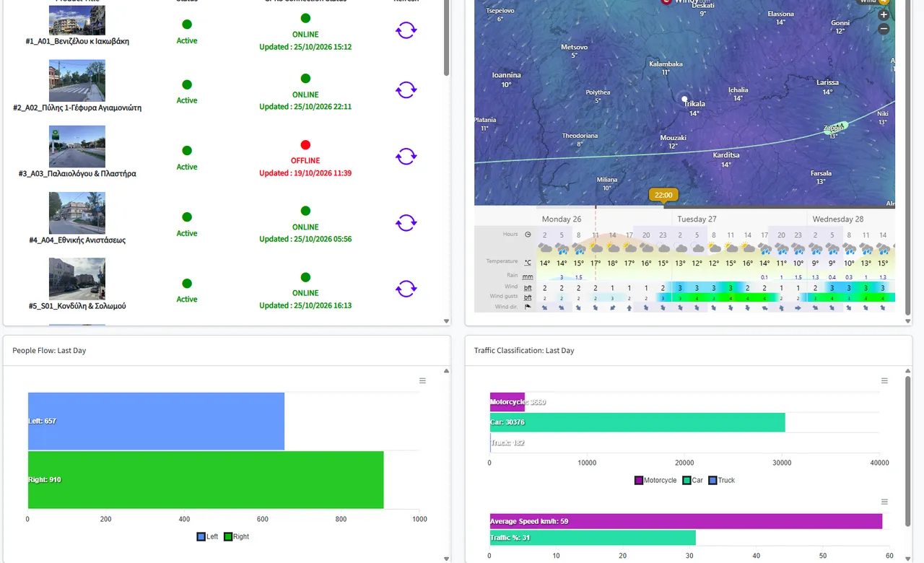Change the Wind gusts bft unit
The image size is (924, 563).
click(528, 297)
